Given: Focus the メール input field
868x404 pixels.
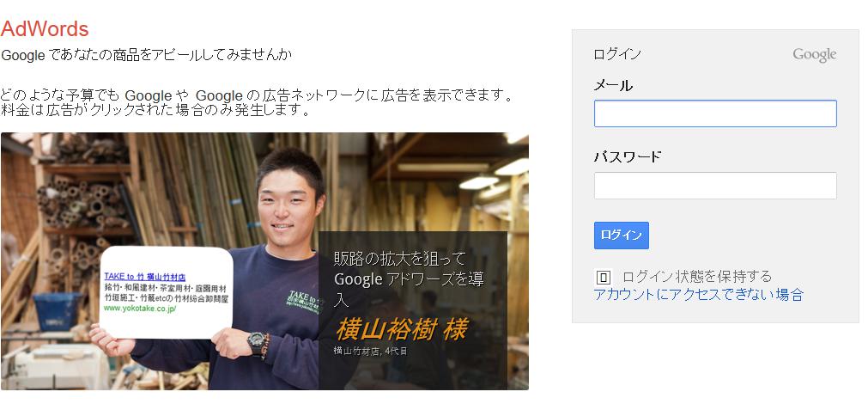Looking at the screenshot, I should point(715,113).
